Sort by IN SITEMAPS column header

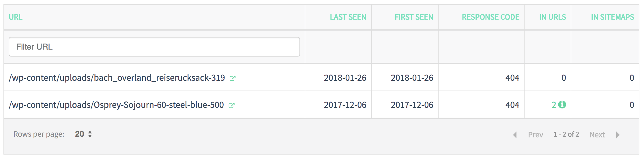(613, 17)
